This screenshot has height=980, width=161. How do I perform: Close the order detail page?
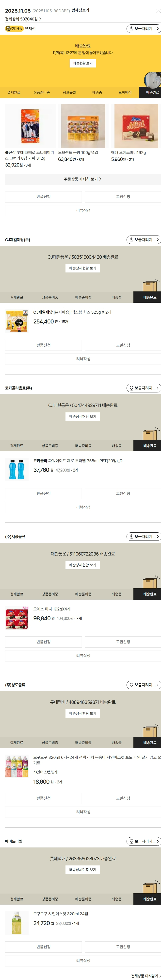[158, 11]
